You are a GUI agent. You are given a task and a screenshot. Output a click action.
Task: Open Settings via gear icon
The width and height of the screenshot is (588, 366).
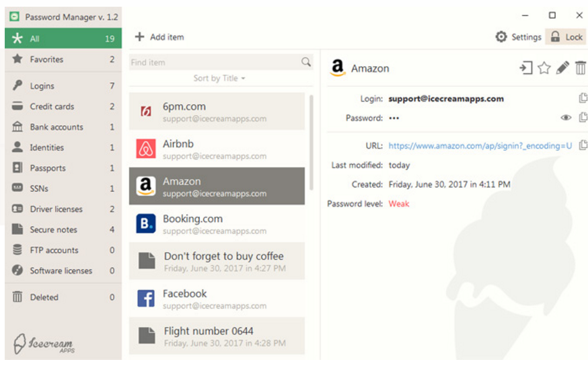click(501, 37)
